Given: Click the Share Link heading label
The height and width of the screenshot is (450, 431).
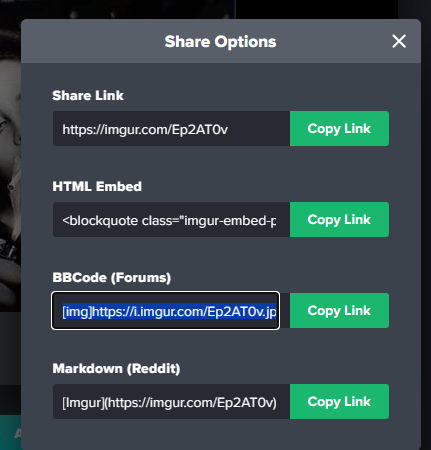Looking at the screenshot, I should [x=88, y=95].
